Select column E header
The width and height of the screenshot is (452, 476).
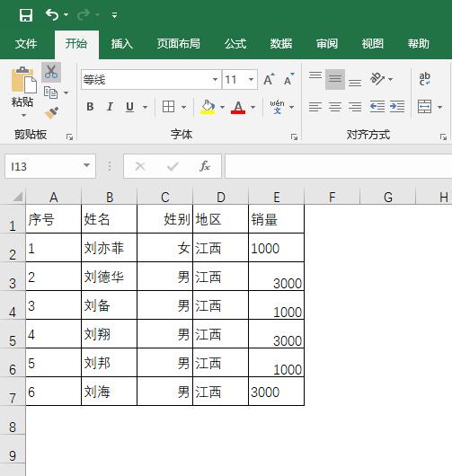277,198
